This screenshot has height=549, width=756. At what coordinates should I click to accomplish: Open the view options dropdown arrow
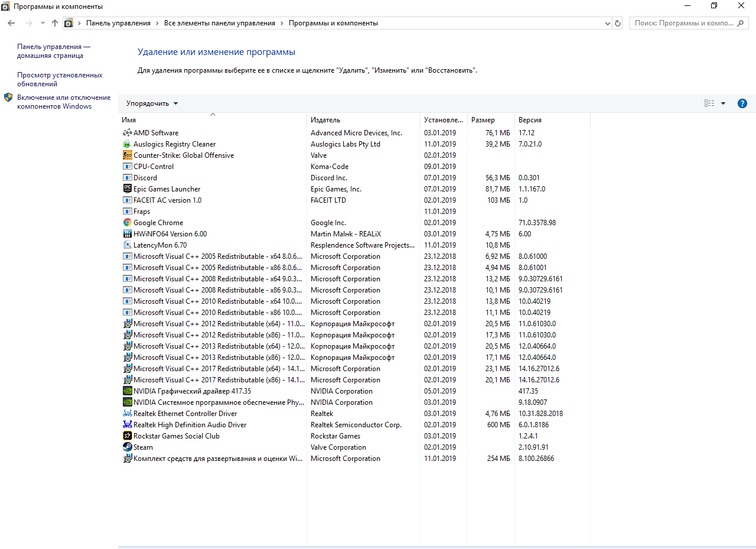point(723,103)
